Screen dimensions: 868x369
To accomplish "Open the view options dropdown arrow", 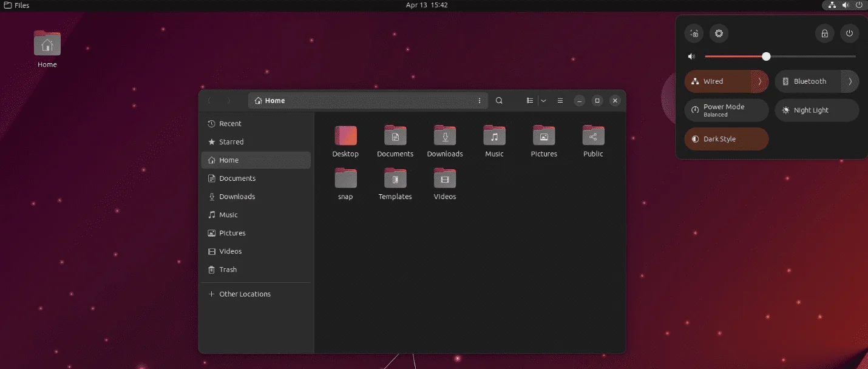I will 543,101.
